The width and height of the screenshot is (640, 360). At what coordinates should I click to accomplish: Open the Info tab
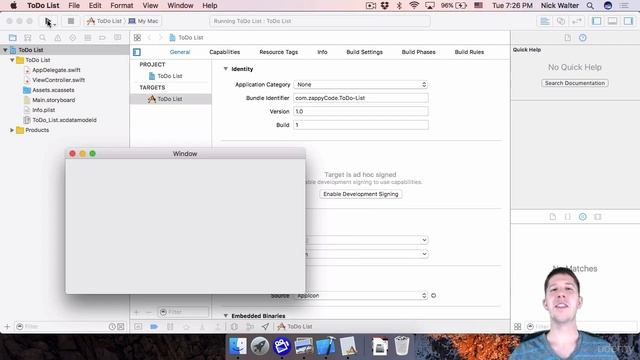coord(322,52)
